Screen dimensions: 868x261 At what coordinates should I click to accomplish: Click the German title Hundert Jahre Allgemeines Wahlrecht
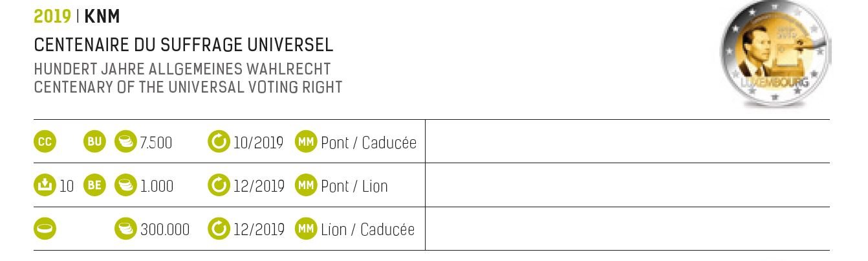coord(182,69)
